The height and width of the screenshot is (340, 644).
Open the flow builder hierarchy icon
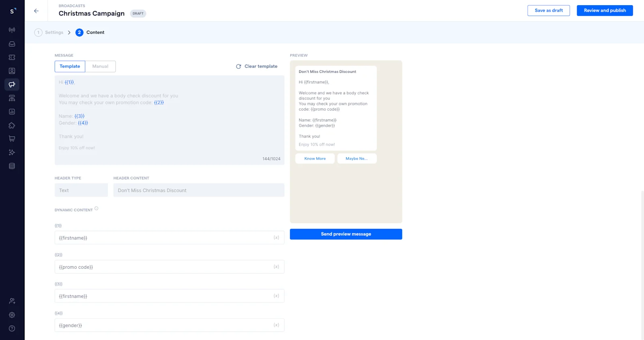click(x=12, y=98)
